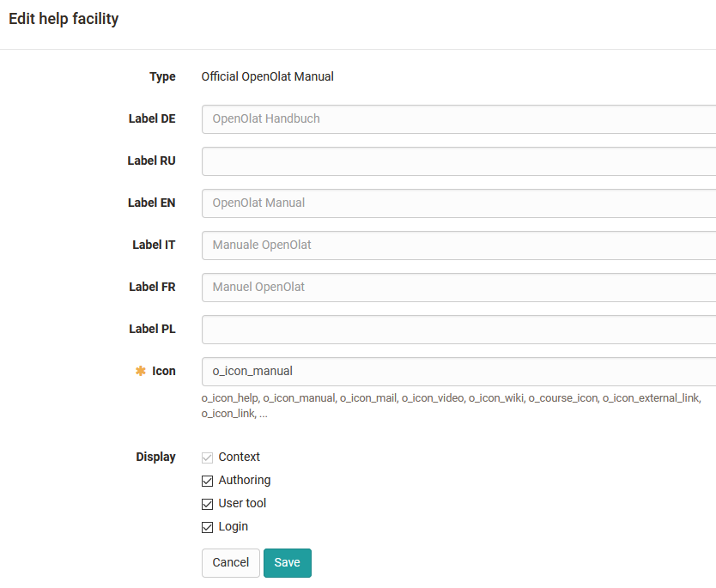Click the 'Official OpenOlat Manual' type text
The width and height of the screenshot is (716, 588).
268,76
